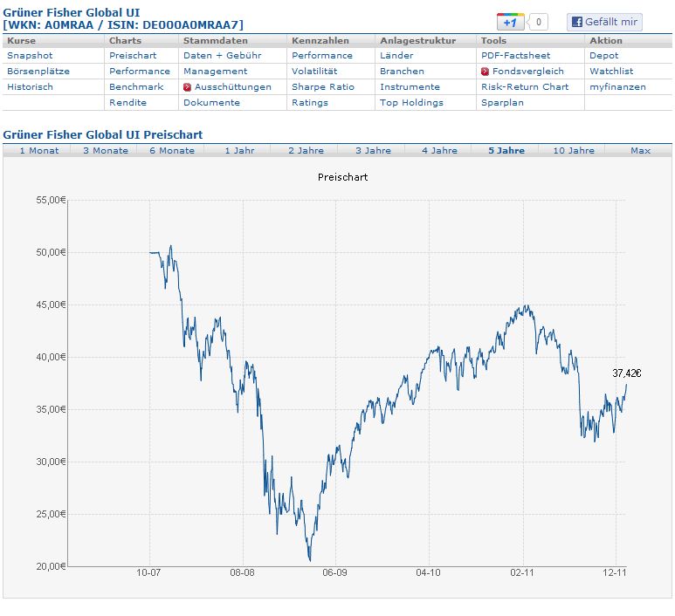The width and height of the screenshot is (675, 616).
Task: Open the Volatilität link
Action: (x=314, y=72)
